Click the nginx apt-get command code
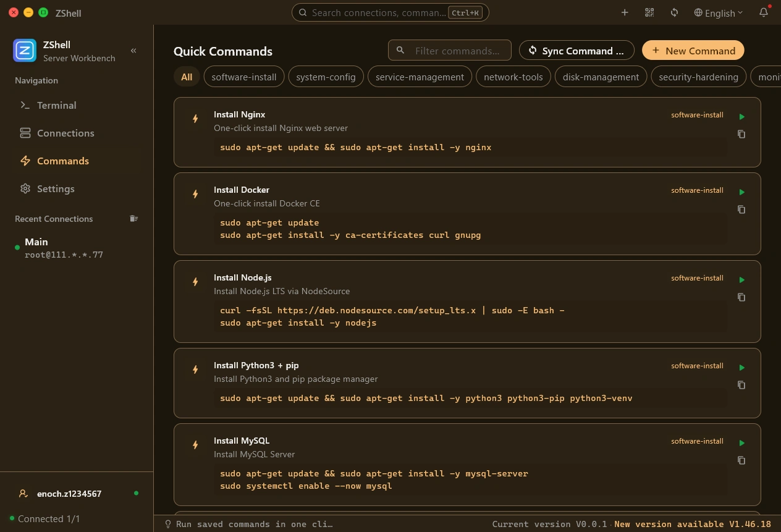 click(356, 147)
